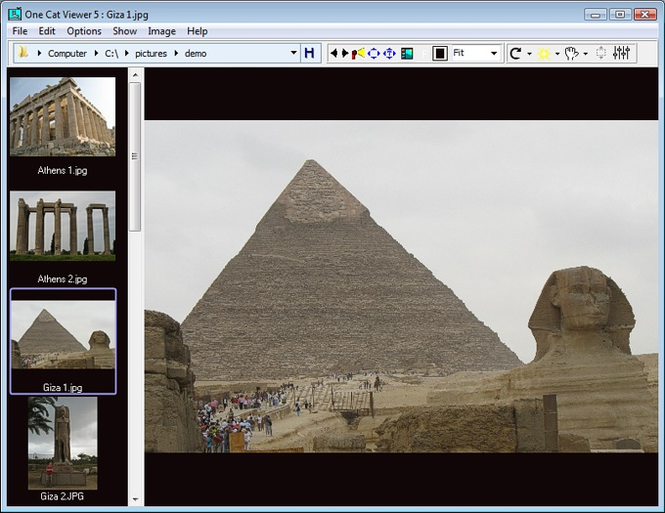Click the demo folder in breadcrumb path
The height and width of the screenshot is (513, 665).
(195, 53)
